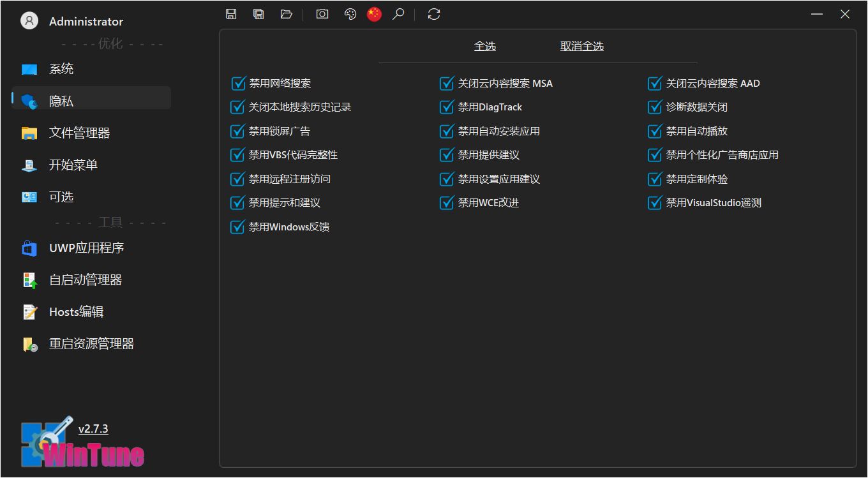Toggle 禁用DiagTrack checkbox

447,107
